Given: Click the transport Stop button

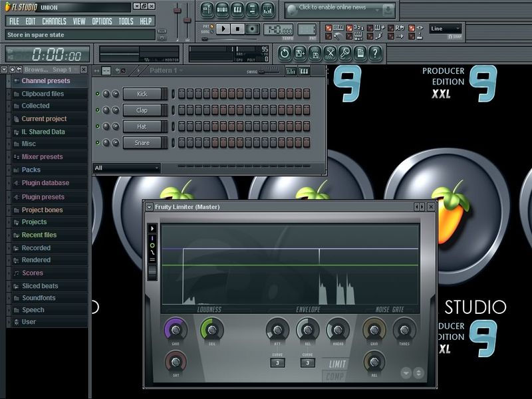Looking at the screenshot, I should (x=237, y=29).
